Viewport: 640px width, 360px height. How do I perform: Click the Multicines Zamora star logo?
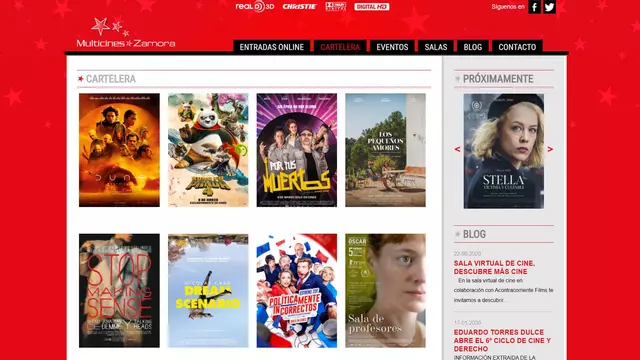tap(126, 33)
